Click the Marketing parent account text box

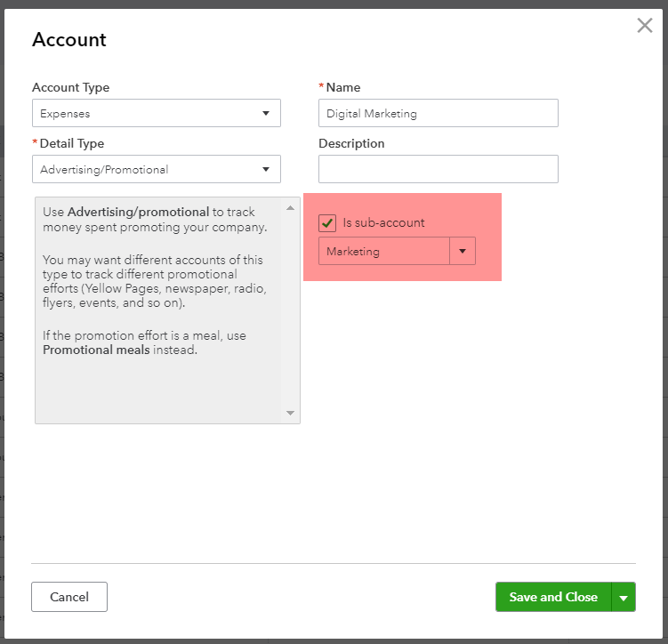[383, 252]
